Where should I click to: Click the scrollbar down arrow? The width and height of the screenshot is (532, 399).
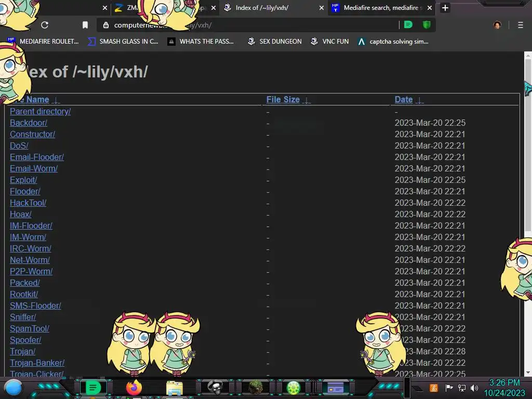(x=528, y=373)
